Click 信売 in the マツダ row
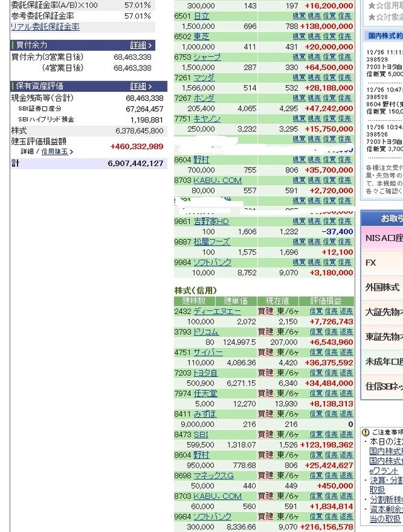The image size is (403, 532). coord(344,77)
